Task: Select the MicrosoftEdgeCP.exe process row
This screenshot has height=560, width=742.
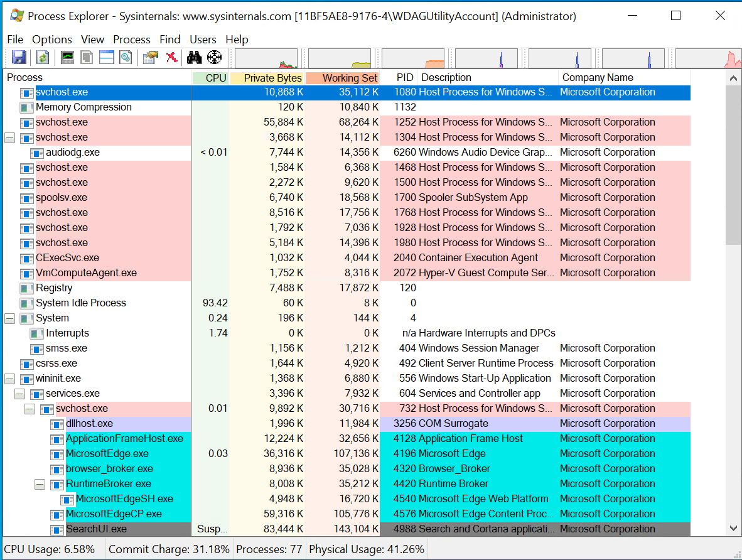Action: tap(347, 514)
